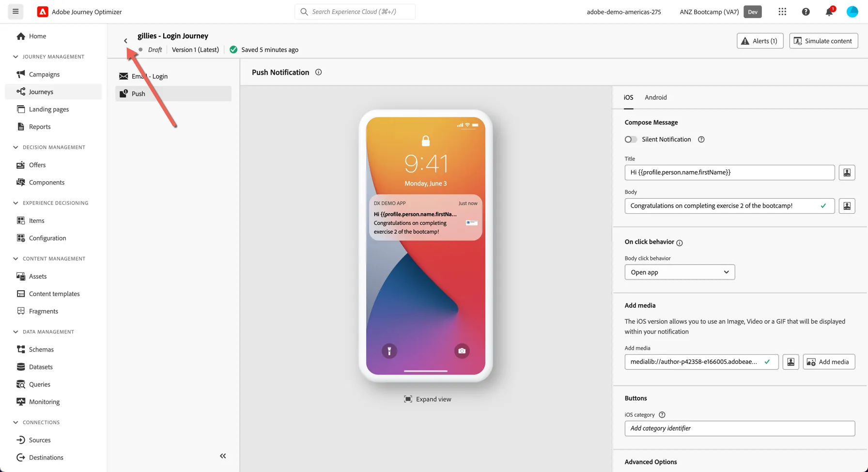The width and height of the screenshot is (868, 472).
Task: Switch to the Android tab
Action: click(656, 97)
